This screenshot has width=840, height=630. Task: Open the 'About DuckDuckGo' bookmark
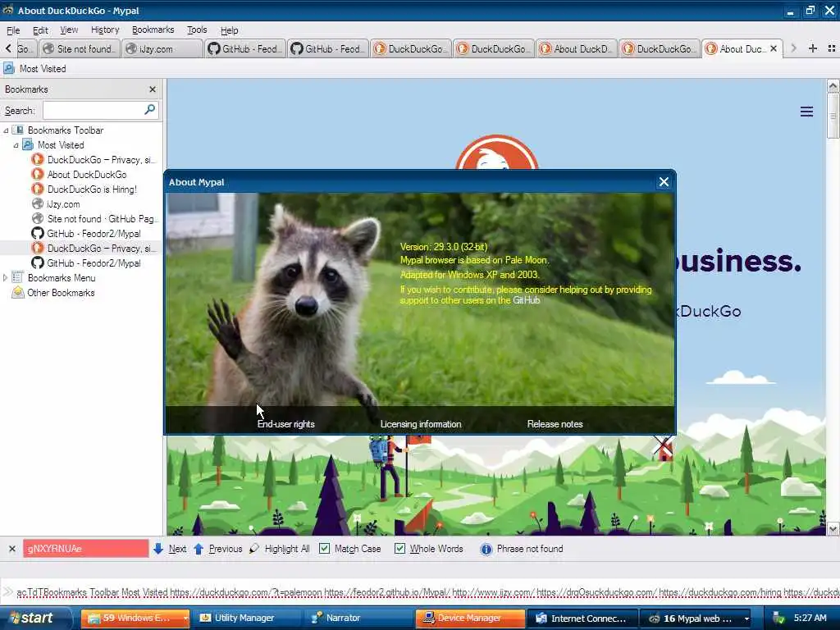[87, 175]
